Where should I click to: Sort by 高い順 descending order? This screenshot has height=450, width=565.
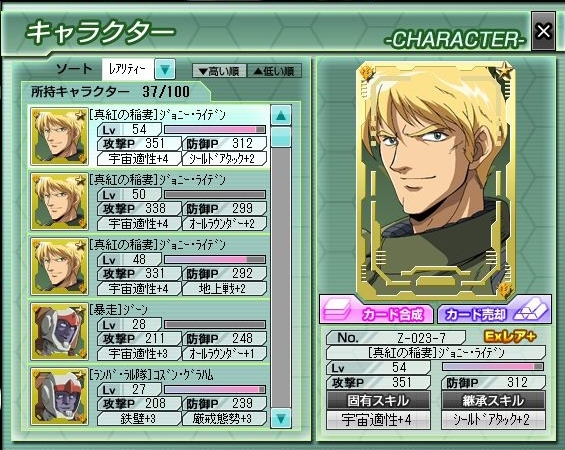click(219, 71)
